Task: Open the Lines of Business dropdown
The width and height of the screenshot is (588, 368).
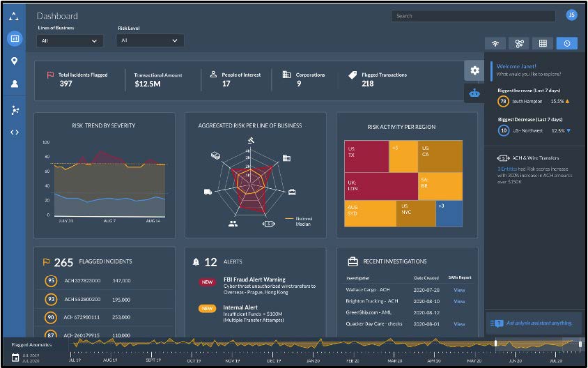Action: click(70, 40)
